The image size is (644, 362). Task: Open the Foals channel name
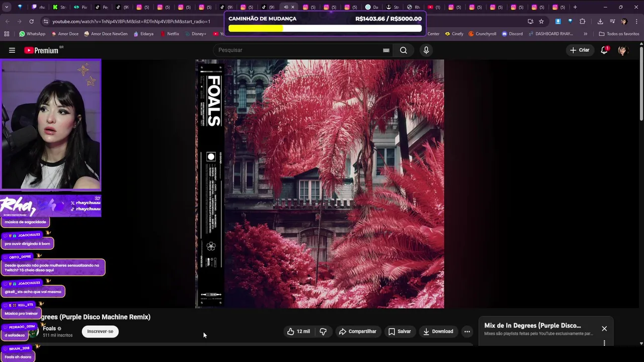point(49,328)
